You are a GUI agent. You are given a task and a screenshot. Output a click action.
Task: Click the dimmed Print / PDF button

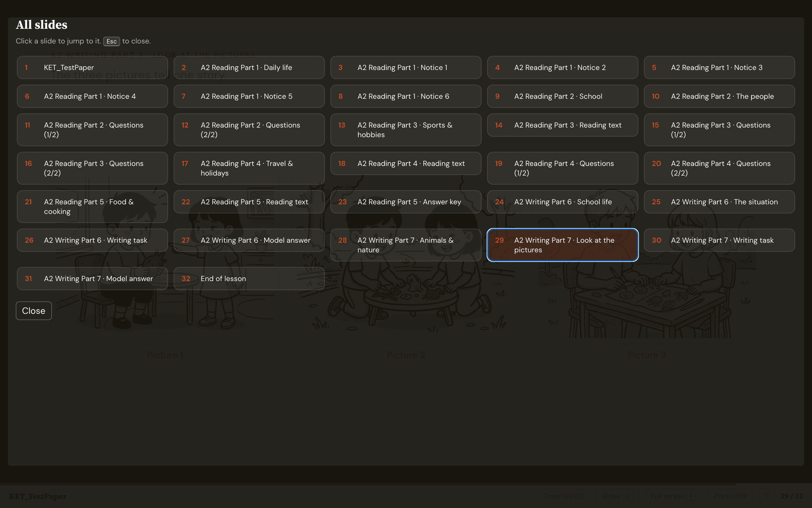731,496
